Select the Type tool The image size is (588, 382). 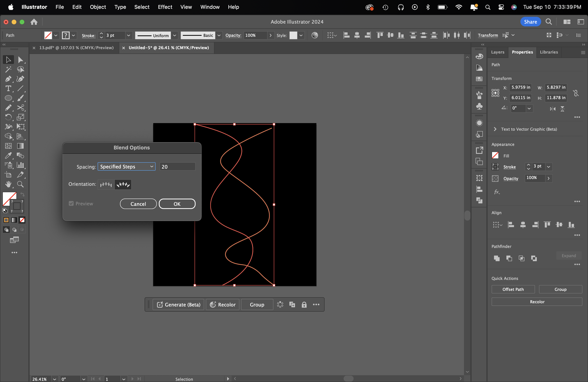[8, 88]
